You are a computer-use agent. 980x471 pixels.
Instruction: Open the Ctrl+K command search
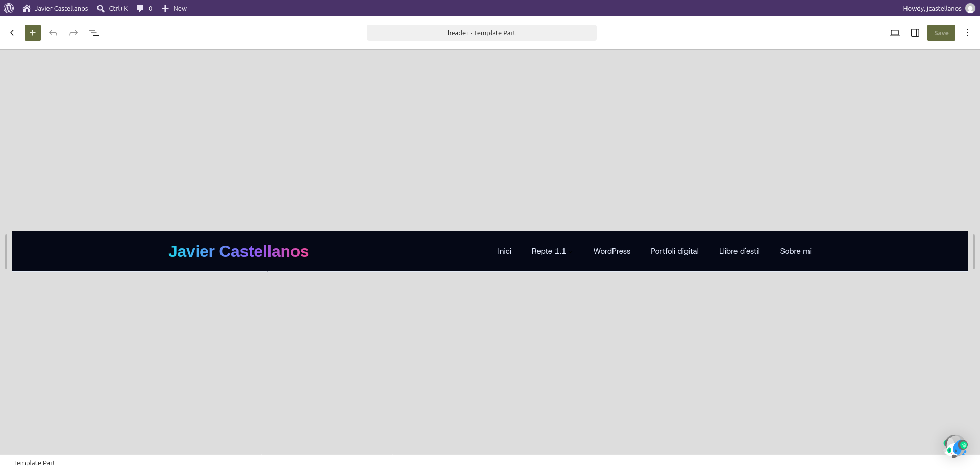pyautogui.click(x=112, y=8)
